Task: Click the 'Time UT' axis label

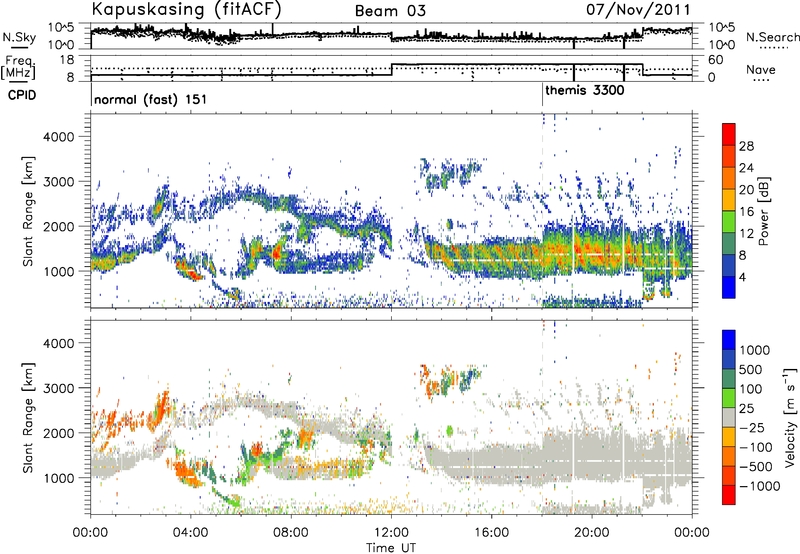Action: [391, 548]
